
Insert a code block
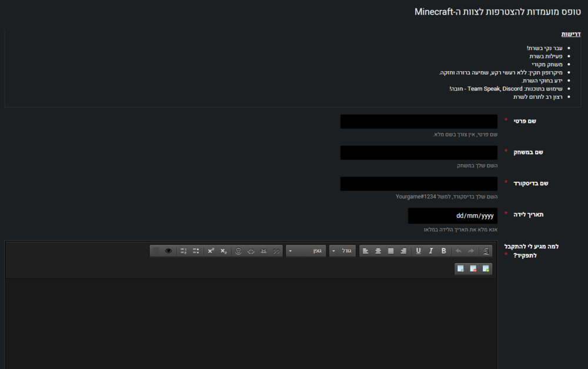pos(250,251)
